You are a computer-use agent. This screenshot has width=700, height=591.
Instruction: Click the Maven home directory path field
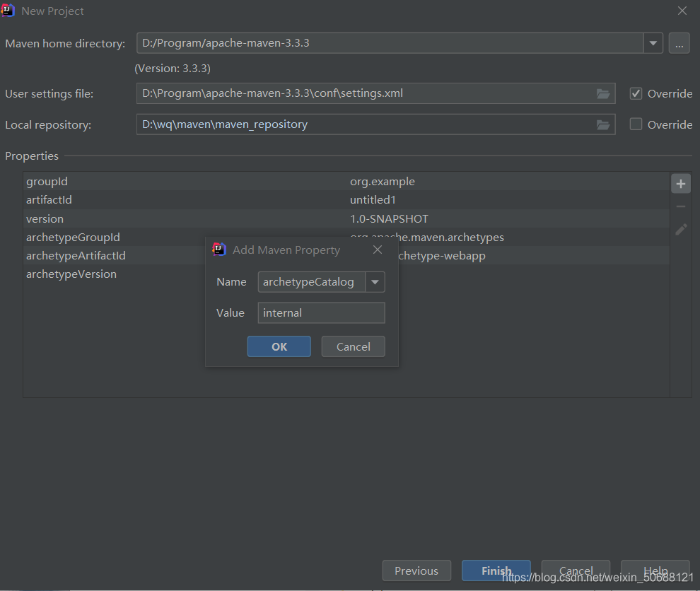pos(390,43)
